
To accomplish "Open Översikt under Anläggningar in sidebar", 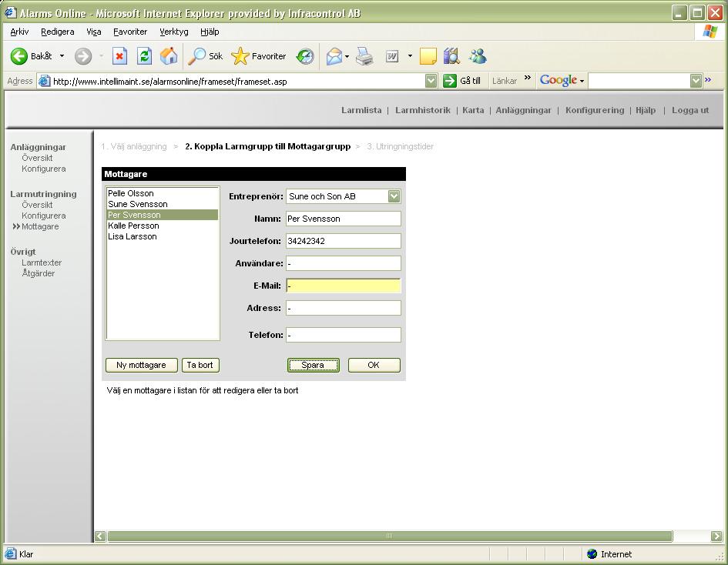I will (x=37, y=158).
